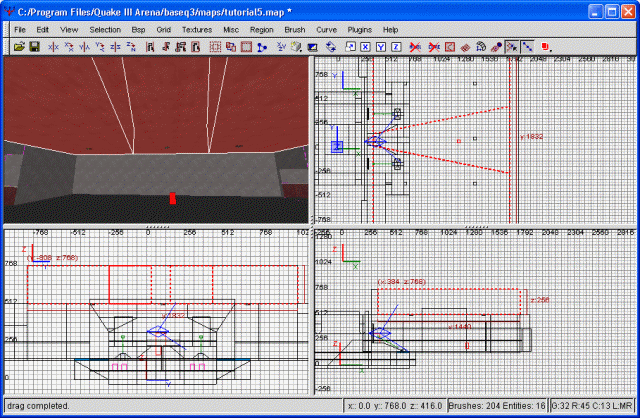Click the Hollow brush icon
Image resolution: width=640 pixels, height=418 pixels.
coord(246,47)
